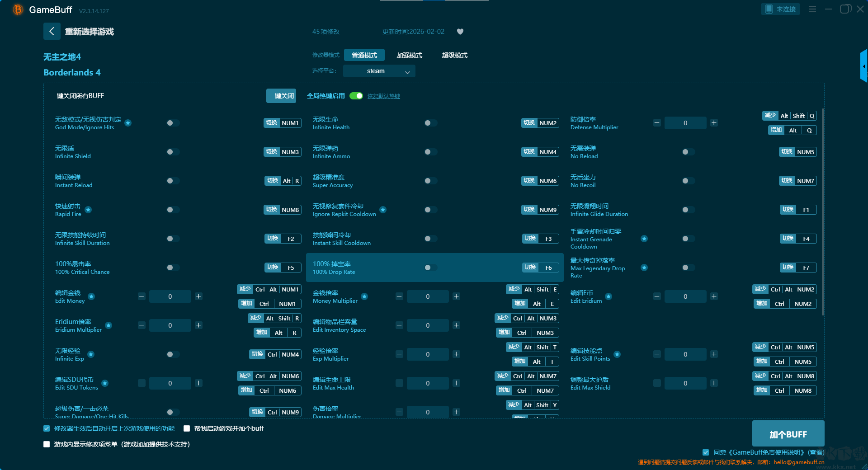Screen dimensions: 868x470
Task: Click the GameBuff logo icon
Action: tap(18, 9)
